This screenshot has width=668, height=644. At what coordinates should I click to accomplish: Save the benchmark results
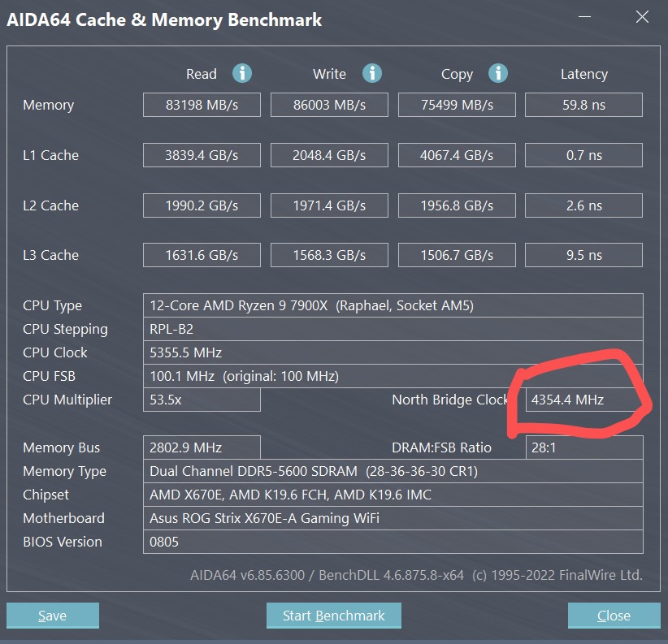(x=53, y=616)
